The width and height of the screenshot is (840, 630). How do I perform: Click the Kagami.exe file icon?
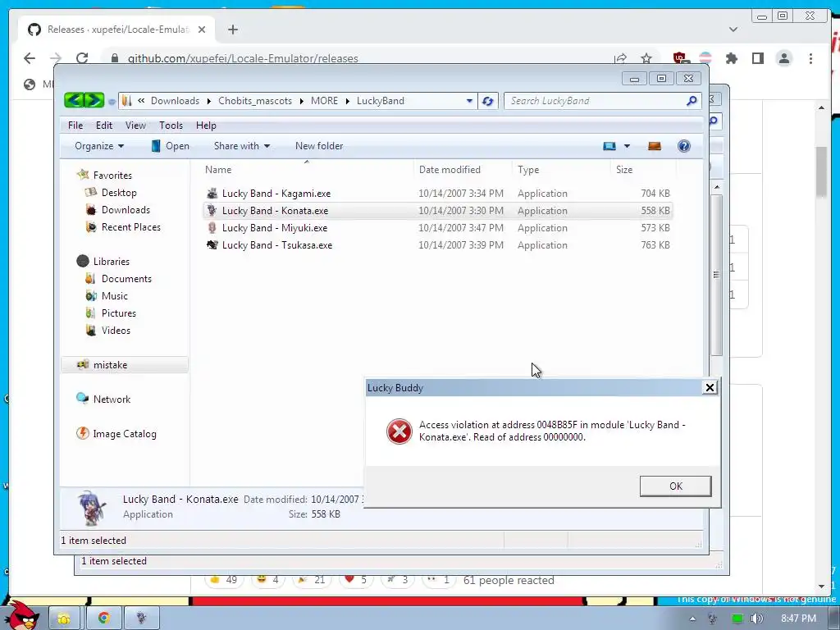[212, 194]
